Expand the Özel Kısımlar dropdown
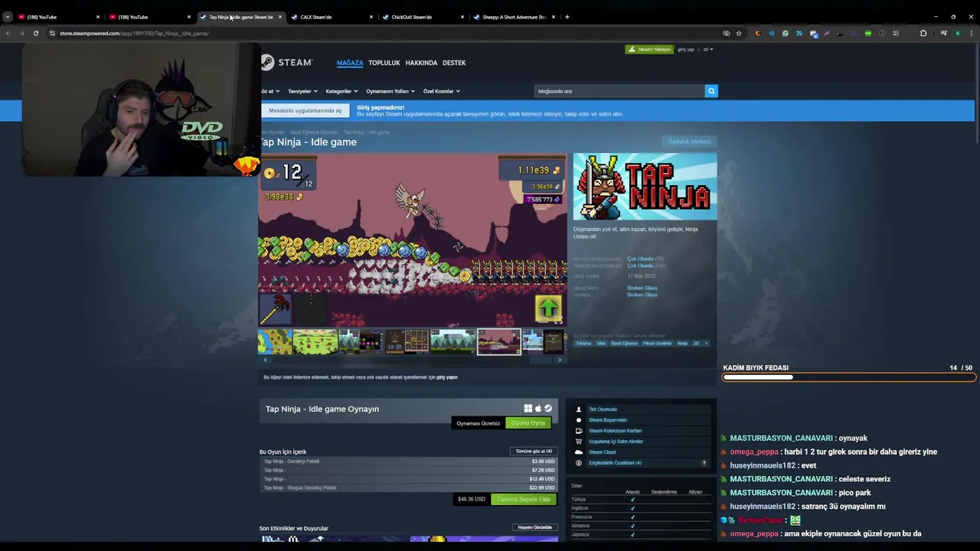 tap(442, 91)
